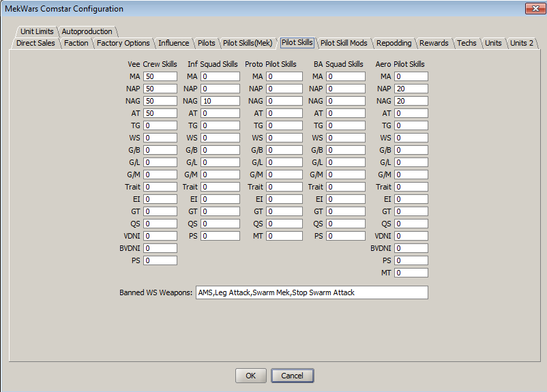This screenshot has width=547, height=392.
Task: Click the Proto Pilot Skills MT field
Action: coord(284,236)
